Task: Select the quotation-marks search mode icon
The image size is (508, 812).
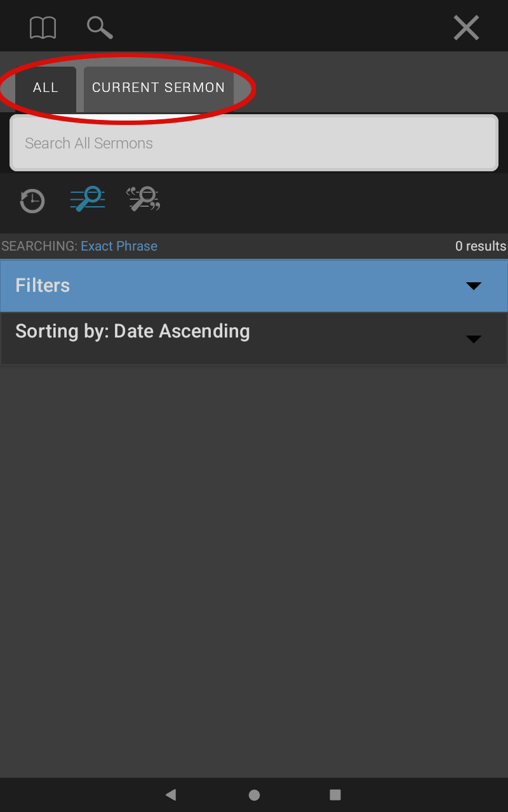Action: [144, 199]
